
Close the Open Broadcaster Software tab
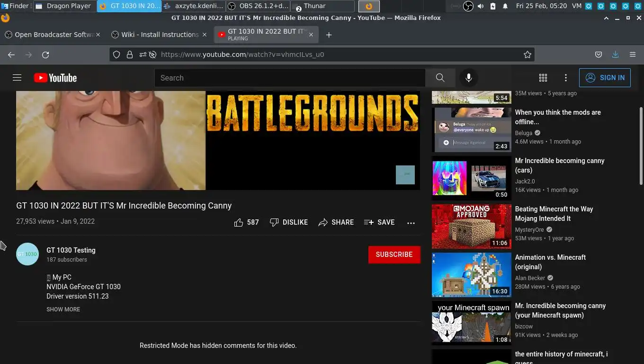(x=98, y=35)
